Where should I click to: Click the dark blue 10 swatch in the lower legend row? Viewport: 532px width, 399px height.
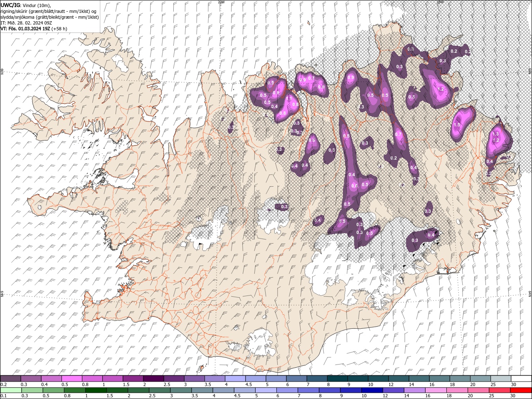coord(372,390)
